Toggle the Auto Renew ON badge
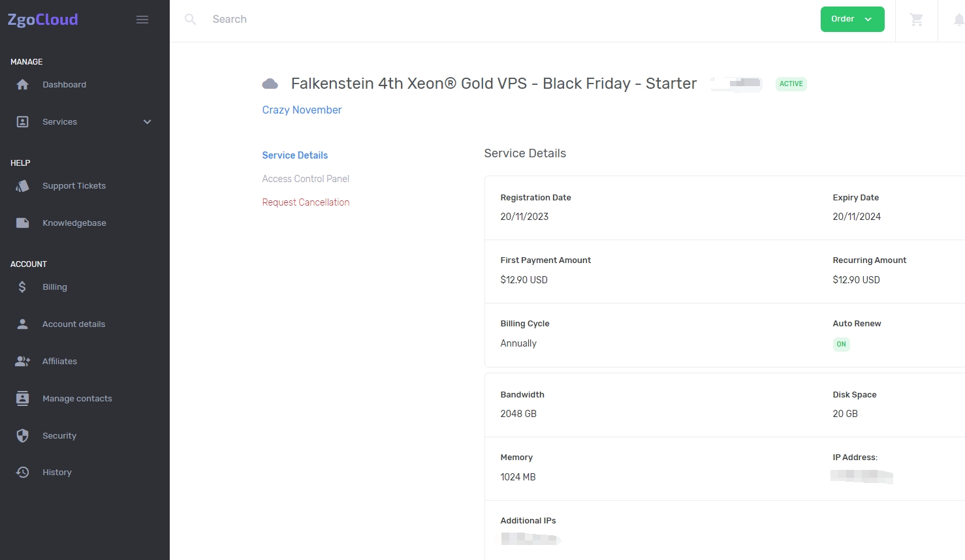The width and height of the screenshot is (965, 560). (841, 344)
